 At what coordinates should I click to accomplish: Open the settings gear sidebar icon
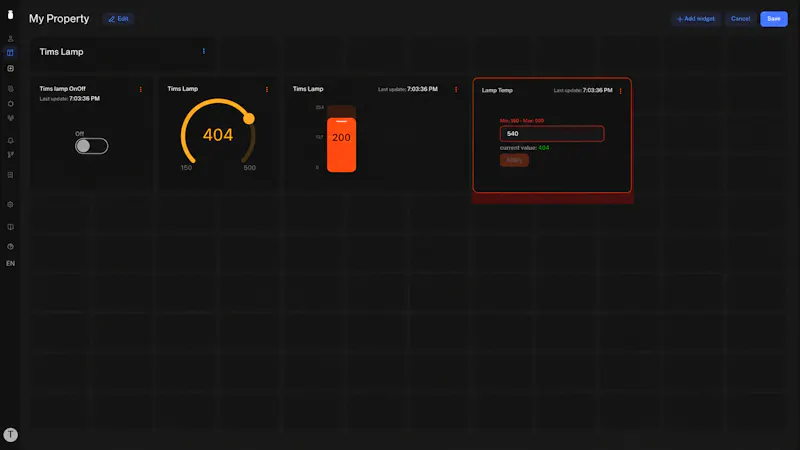pos(10,205)
